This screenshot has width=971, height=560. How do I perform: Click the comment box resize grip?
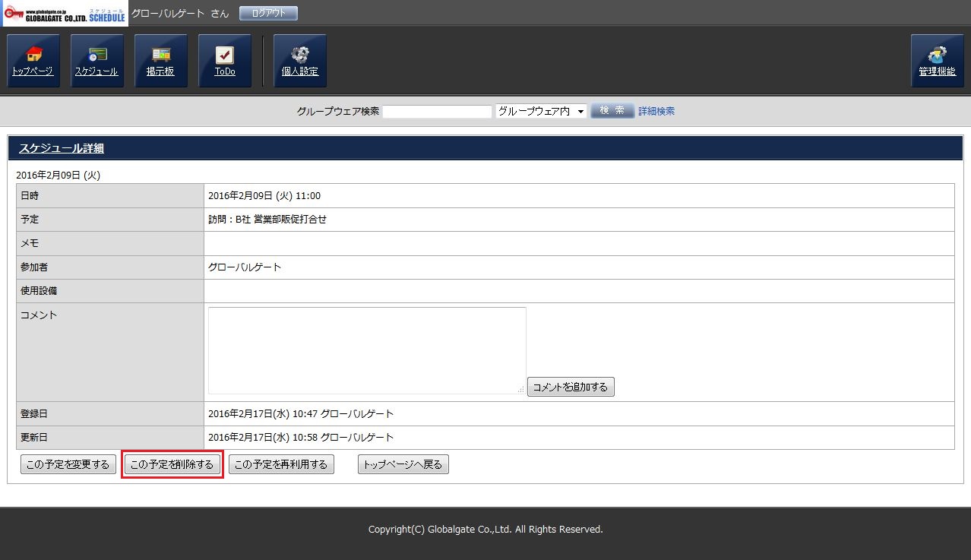[521, 390]
